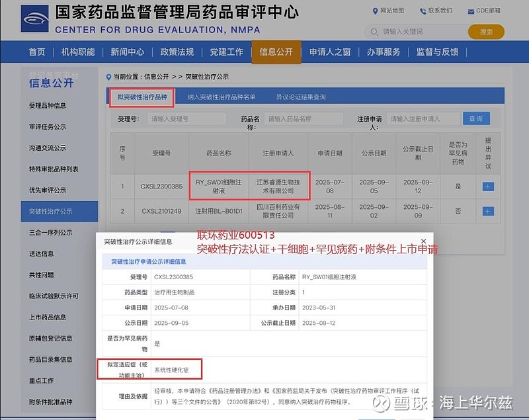Image resolution: width=529 pixels, height=420 pixels.
Task: Click 系统性硬化症 indication value in dialog
Action: pos(171,370)
